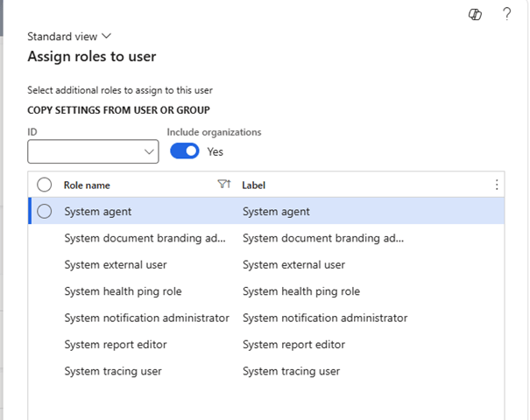Toggle Include organizations switch
The image size is (530, 420).
pyautogui.click(x=185, y=151)
